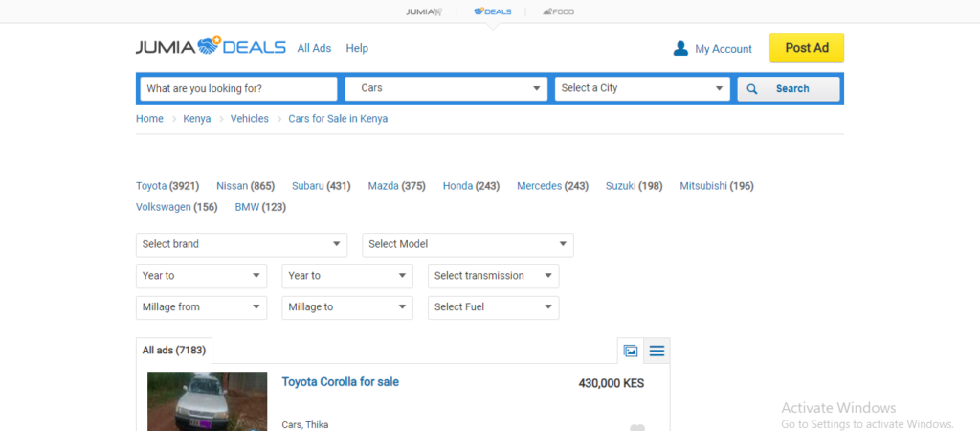The image size is (980, 431).
Task: Switch to gallery image view icon
Action: point(631,351)
